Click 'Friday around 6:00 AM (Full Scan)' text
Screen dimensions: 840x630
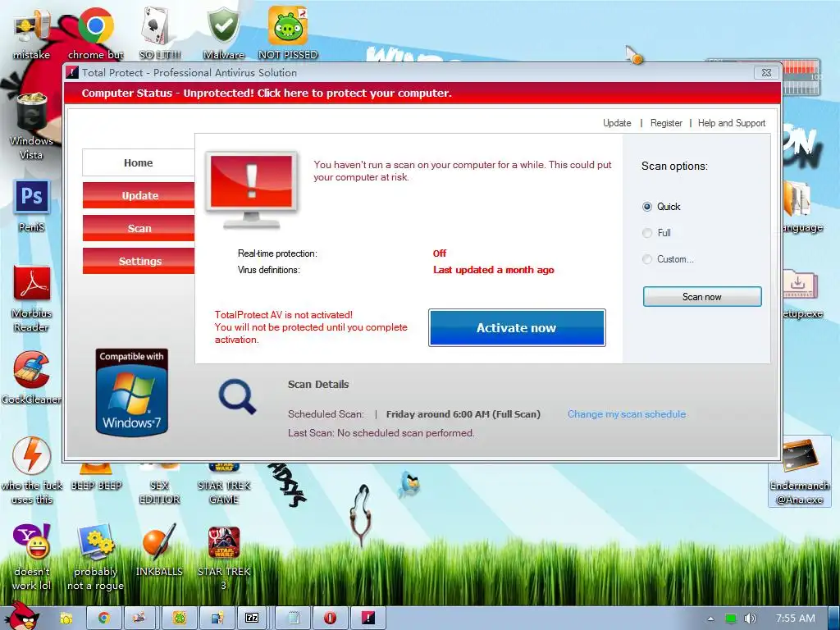click(x=463, y=414)
